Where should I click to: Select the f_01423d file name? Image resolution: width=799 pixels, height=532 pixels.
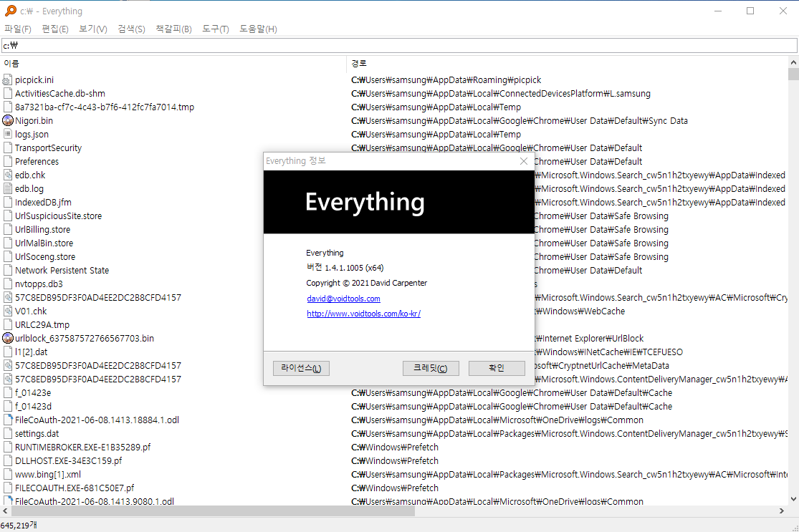33,406
